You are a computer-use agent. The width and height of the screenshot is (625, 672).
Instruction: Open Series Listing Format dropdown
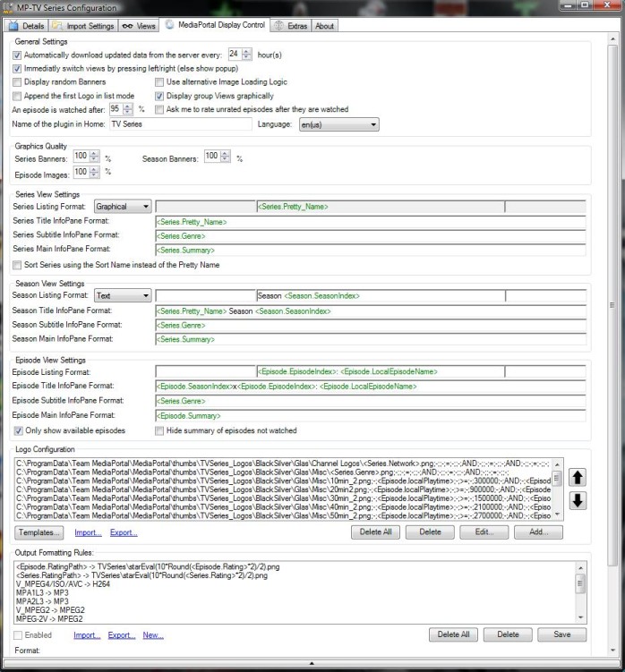(x=123, y=207)
